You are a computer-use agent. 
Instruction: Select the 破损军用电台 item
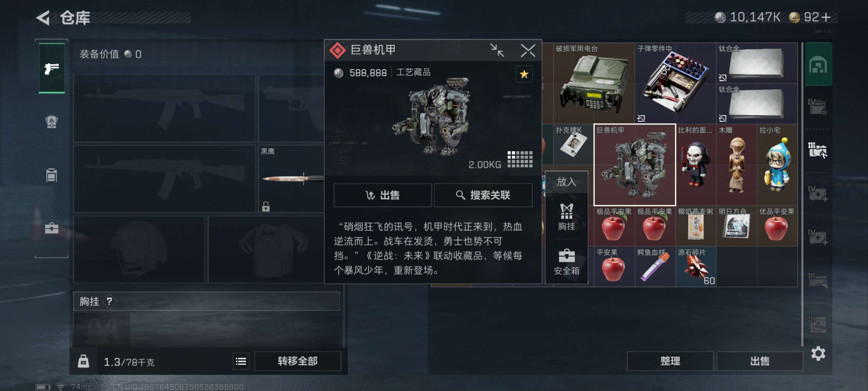click(594, 83)
